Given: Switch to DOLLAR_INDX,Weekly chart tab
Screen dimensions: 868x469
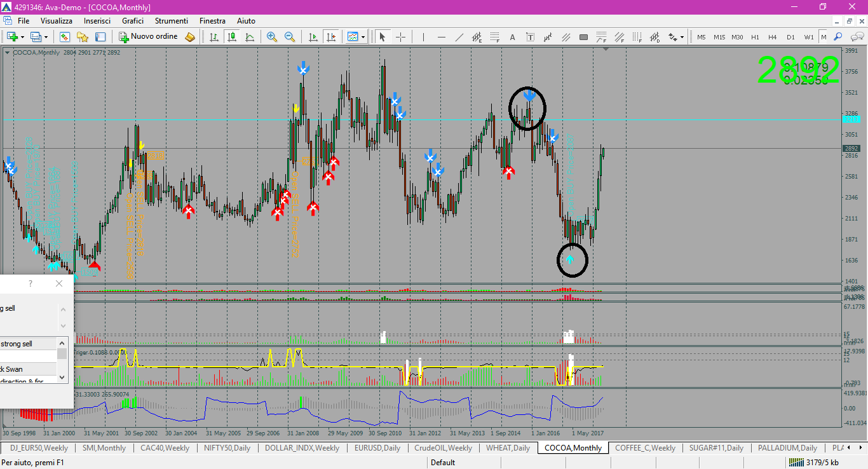Looking at the screenshot, I should [x=302, y=448].
